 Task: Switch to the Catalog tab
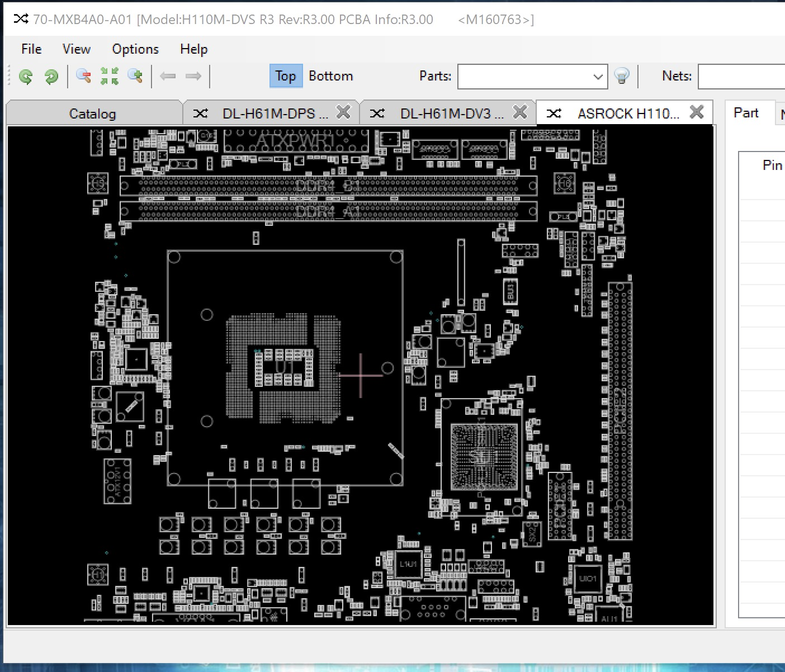[x=93, y=113]
